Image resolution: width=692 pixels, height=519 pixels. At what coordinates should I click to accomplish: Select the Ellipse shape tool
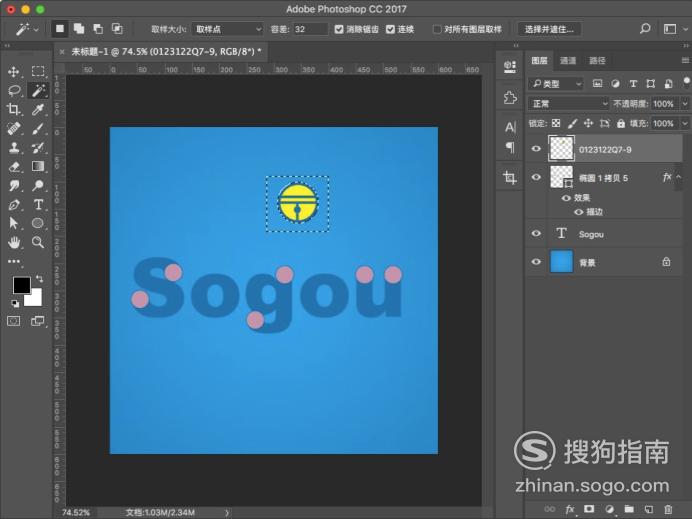pos(38,223)
